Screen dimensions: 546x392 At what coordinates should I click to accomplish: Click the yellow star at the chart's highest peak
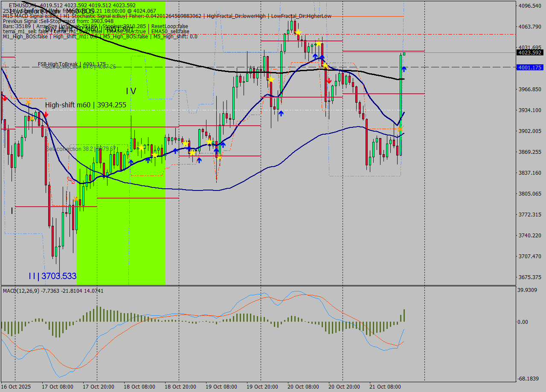(x=298, y=32)
